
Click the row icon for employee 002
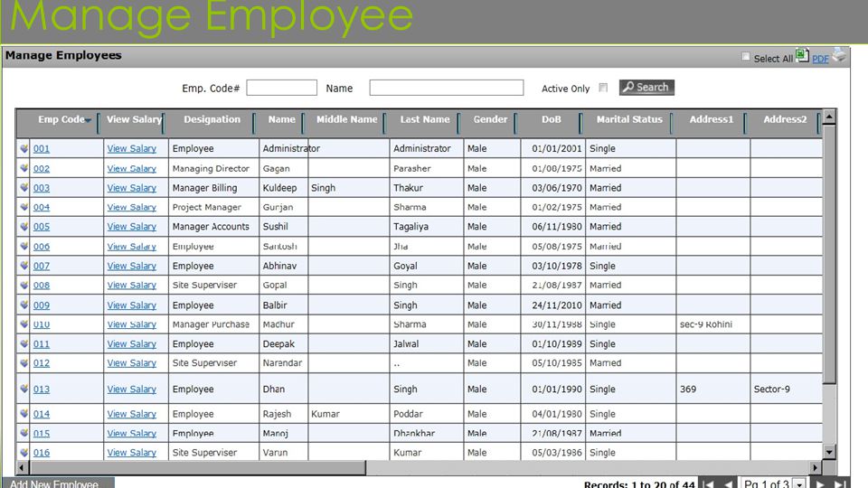(x=24, y=168)
